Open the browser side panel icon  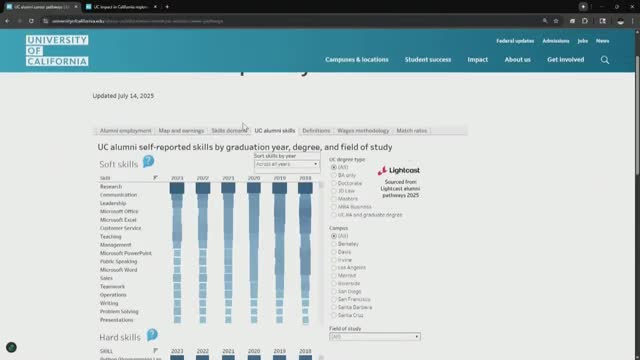tap(602, 21)
